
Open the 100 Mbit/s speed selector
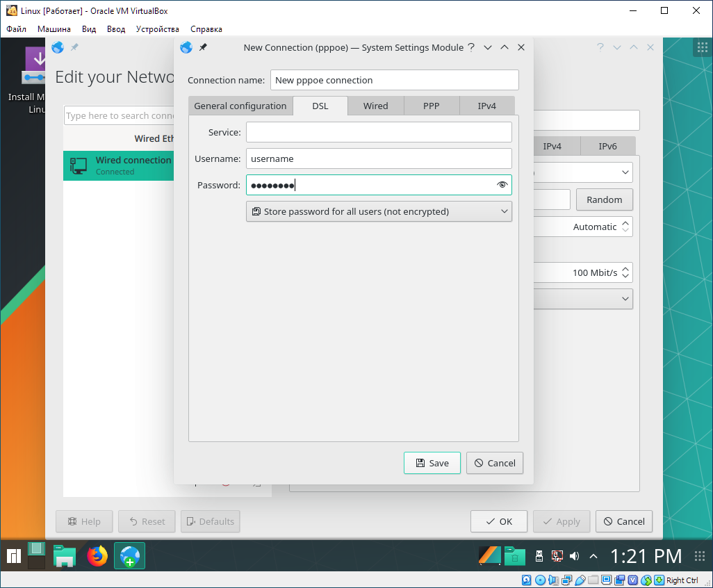pos(598,272)
